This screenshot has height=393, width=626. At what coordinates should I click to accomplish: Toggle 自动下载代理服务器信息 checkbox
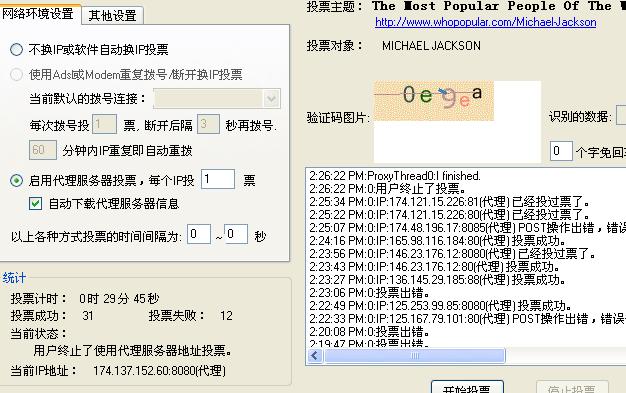(35, 204)
